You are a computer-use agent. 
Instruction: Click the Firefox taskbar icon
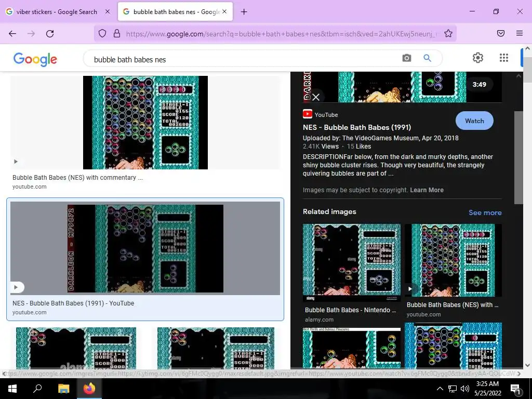tap(89, 389)
